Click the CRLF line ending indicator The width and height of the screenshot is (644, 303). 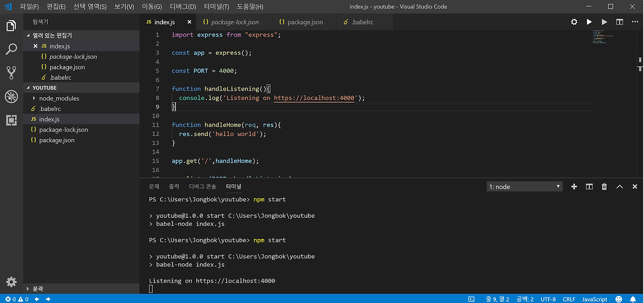pos(569,299)
